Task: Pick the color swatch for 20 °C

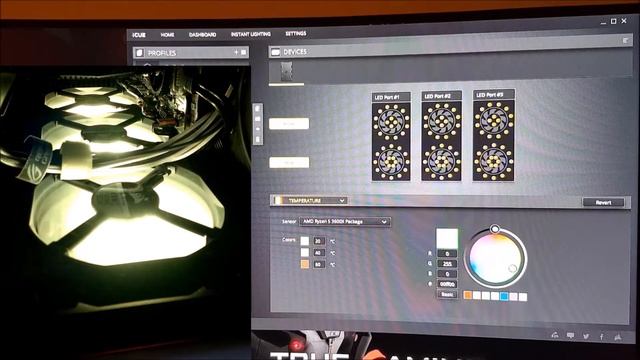Action: (305, 241)
